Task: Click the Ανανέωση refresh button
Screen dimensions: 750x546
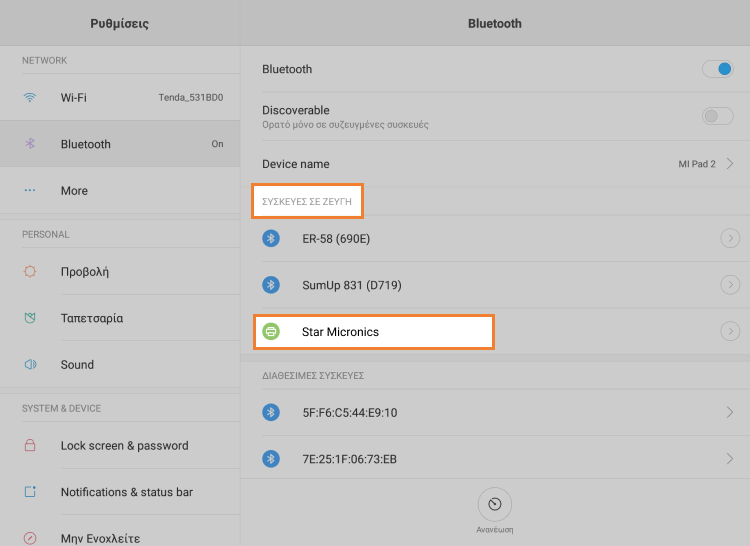Action: (x=495, y=503)
